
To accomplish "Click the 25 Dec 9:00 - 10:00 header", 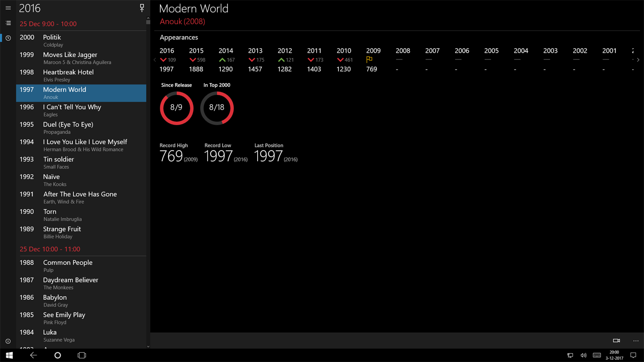I will pyautogui.click(x=48, y=24).
